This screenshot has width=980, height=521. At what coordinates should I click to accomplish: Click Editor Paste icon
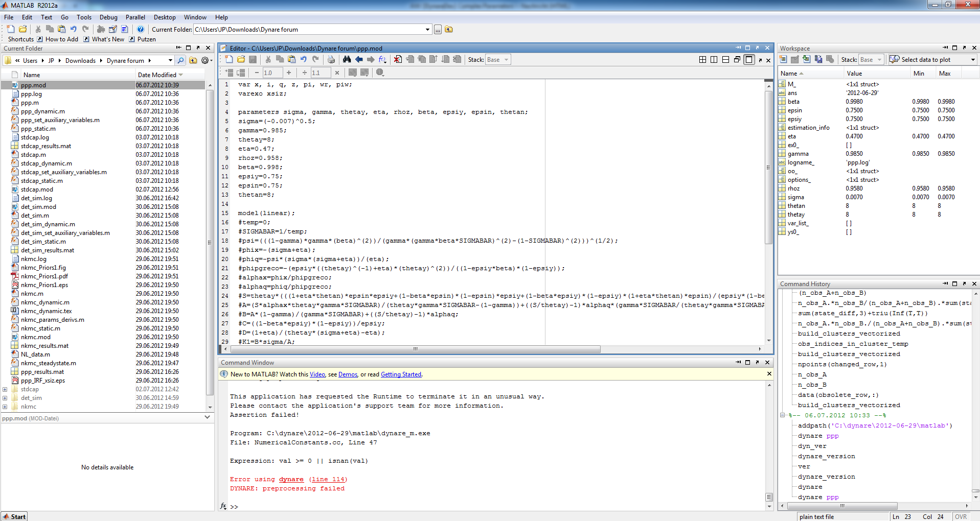pos(291,60)
